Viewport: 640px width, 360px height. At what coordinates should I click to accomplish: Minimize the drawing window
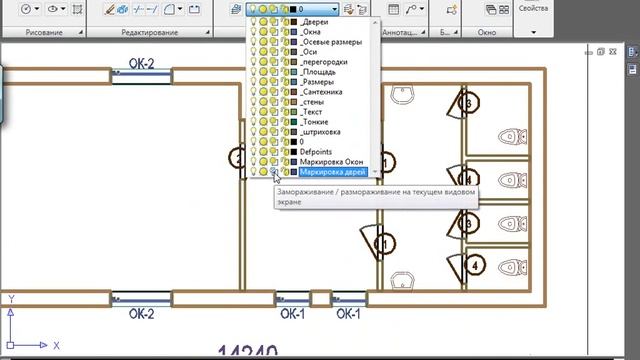(588, 52)
